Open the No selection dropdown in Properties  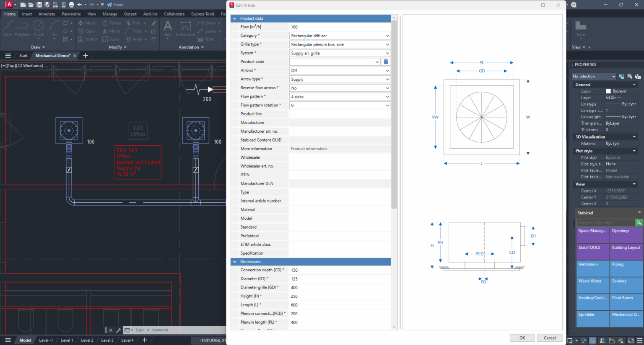coord(594,76)
